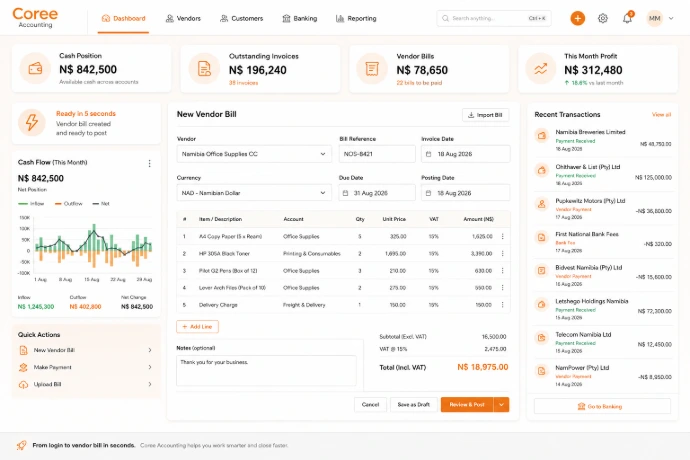
Task: Open the Reporting tab
Action: click(356, 18)
